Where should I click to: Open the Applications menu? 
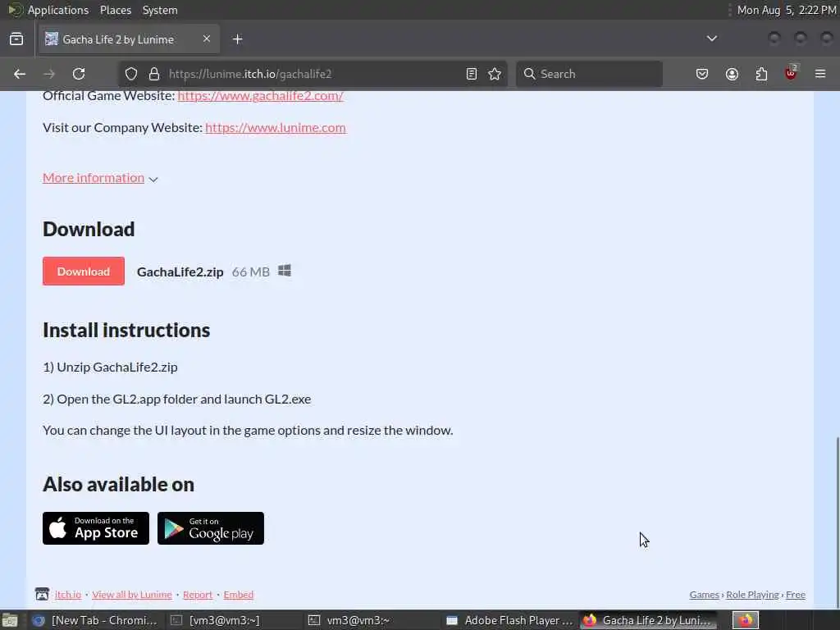(x=58, y=10)
